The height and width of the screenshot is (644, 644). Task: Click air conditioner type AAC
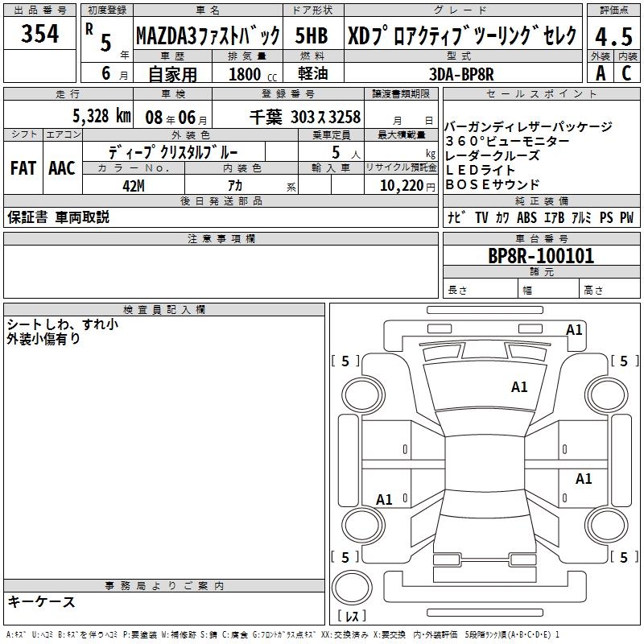tap(62, 168)
